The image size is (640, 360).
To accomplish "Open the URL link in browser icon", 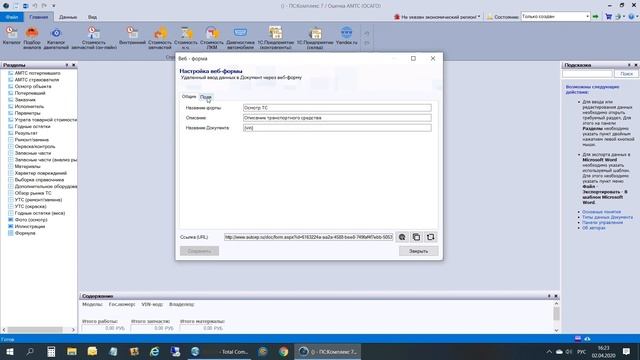I will pyautogui.click(x=402, y=237).
